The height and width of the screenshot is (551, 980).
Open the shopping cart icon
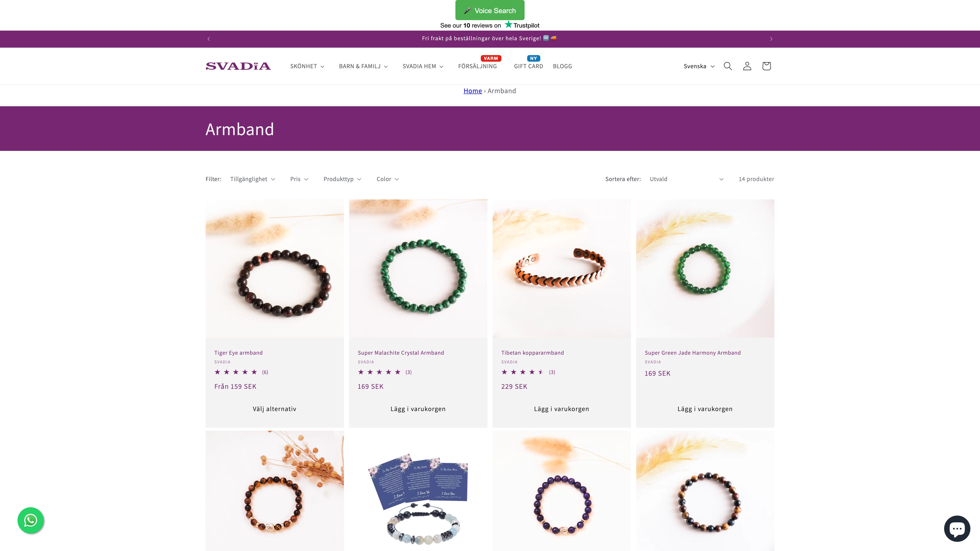pos(766,66)
